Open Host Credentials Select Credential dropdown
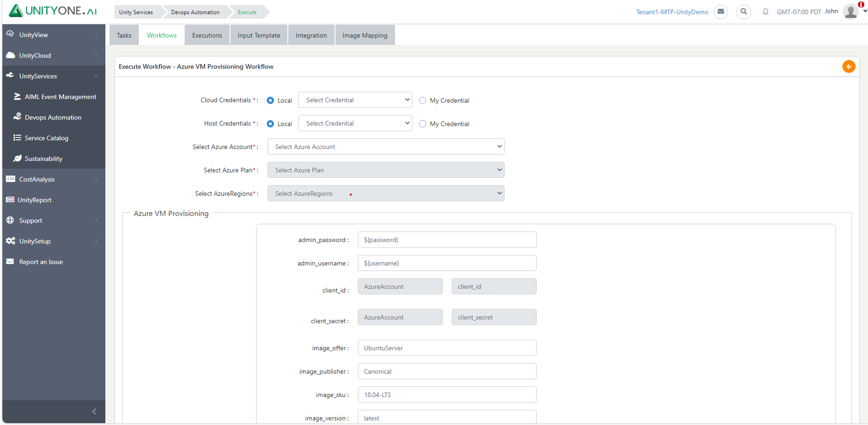 click(355, 123)
